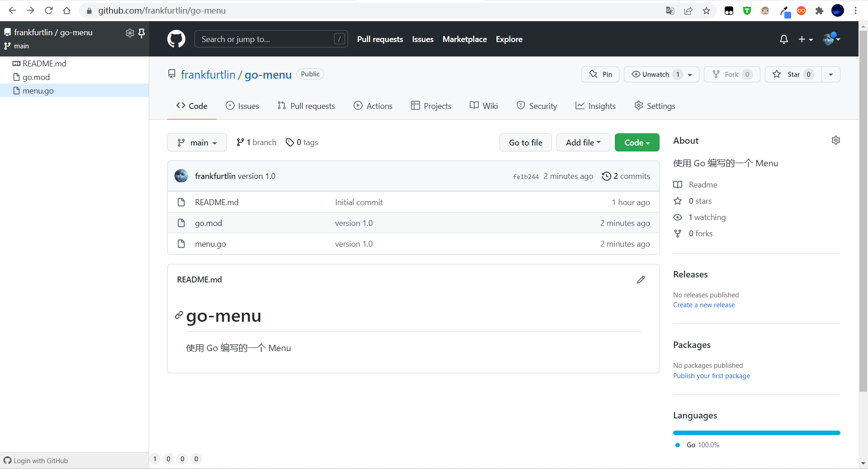Click the Go language bar
This screenshot has height=469, width=868.
coord(757,433)
